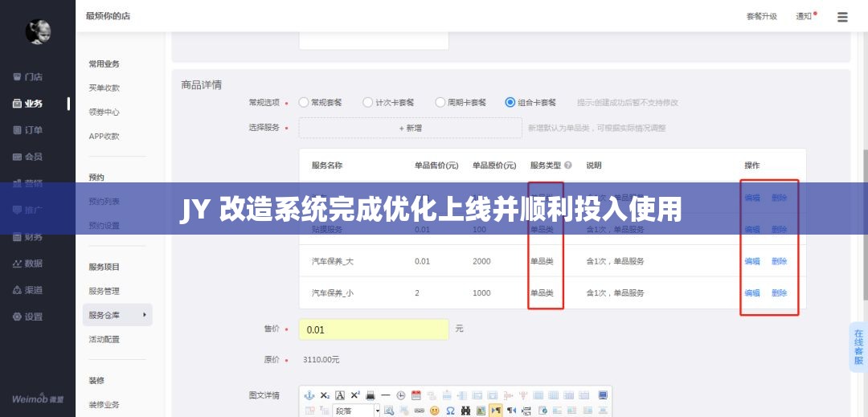Select the 周期卡套餐 radio option
This screenshot has width=868, height=417.
(440, 102)
